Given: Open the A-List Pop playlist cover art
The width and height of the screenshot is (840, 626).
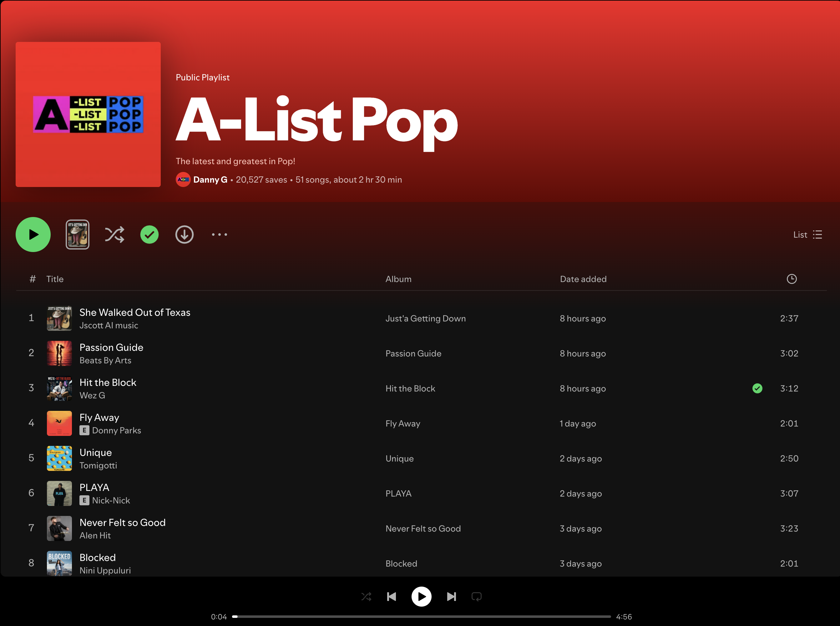Looking at the screenshot, I should 88,114.
